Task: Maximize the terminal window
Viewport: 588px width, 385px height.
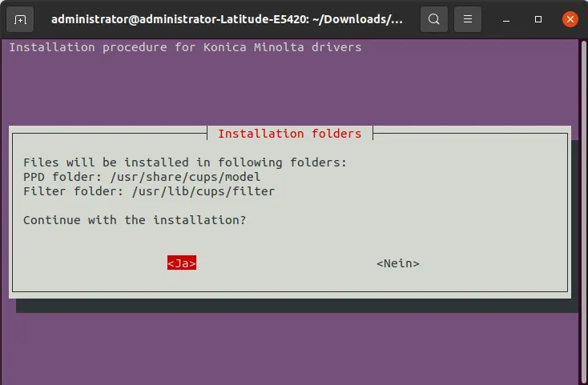Action: (538, 19)
